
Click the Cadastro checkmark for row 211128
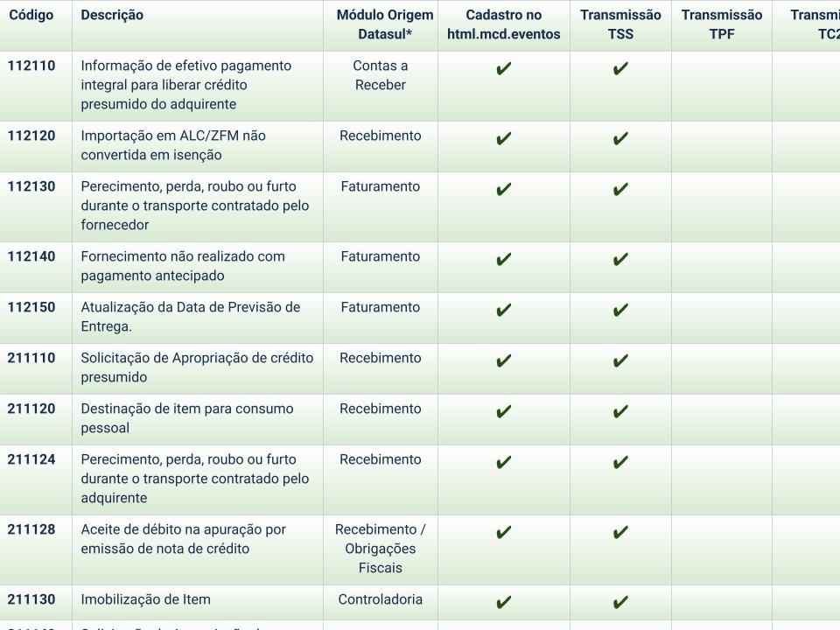[x=503, y=533]
